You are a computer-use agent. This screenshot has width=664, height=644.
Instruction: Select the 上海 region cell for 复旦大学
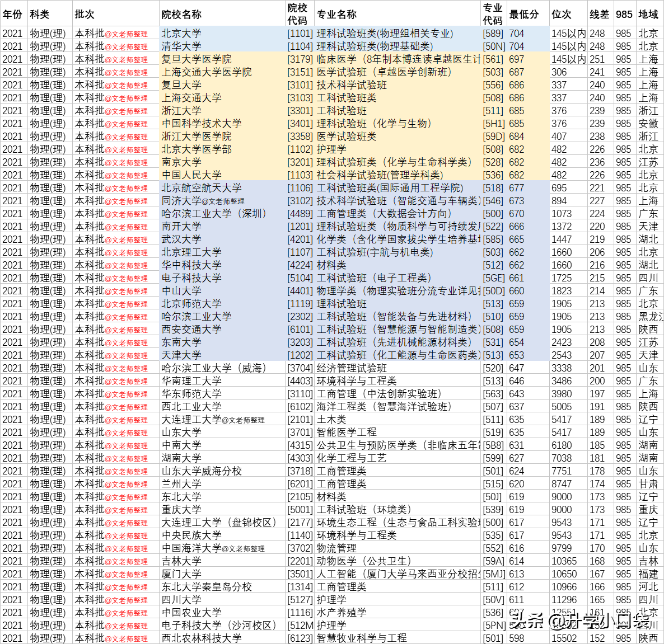(648, 84)
